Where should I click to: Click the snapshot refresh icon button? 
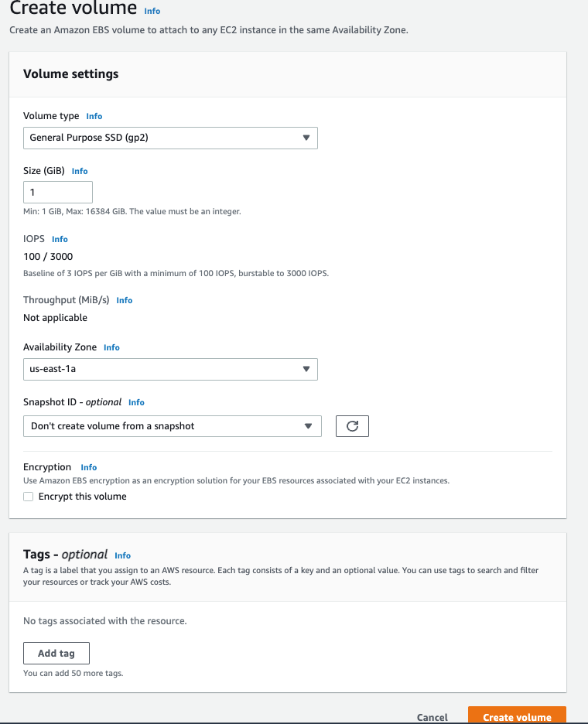[352, 425]
